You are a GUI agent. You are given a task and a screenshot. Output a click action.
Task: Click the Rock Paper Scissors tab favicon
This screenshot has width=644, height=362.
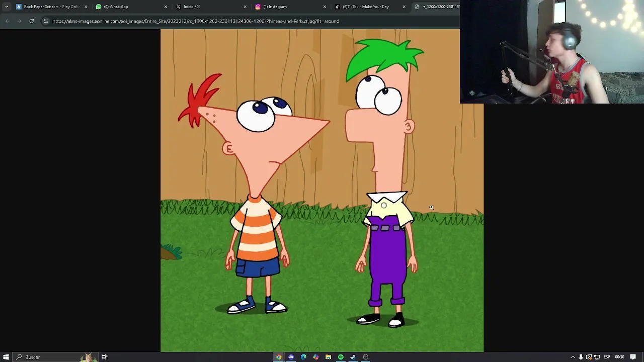pyautogui.click(x=19, y=7)
